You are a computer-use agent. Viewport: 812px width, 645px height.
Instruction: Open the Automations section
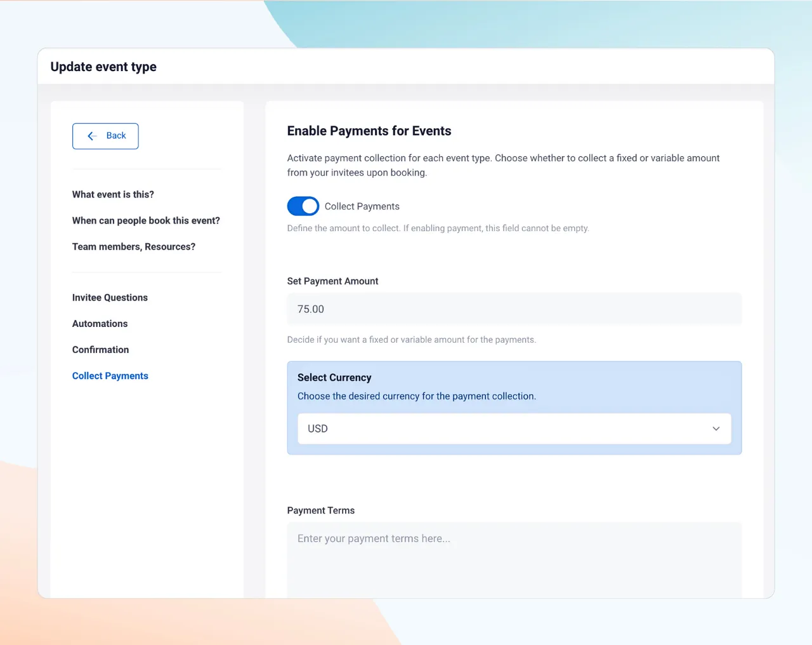(x=100, y=324)
